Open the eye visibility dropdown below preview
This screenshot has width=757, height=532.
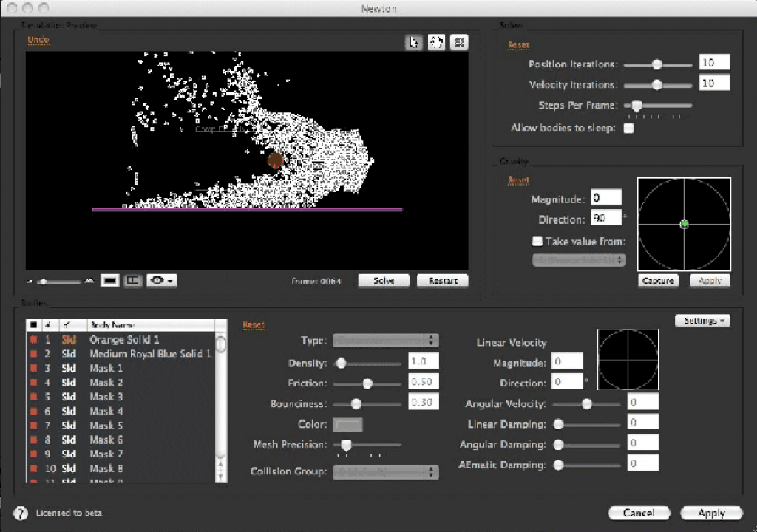tap(162, 281)
